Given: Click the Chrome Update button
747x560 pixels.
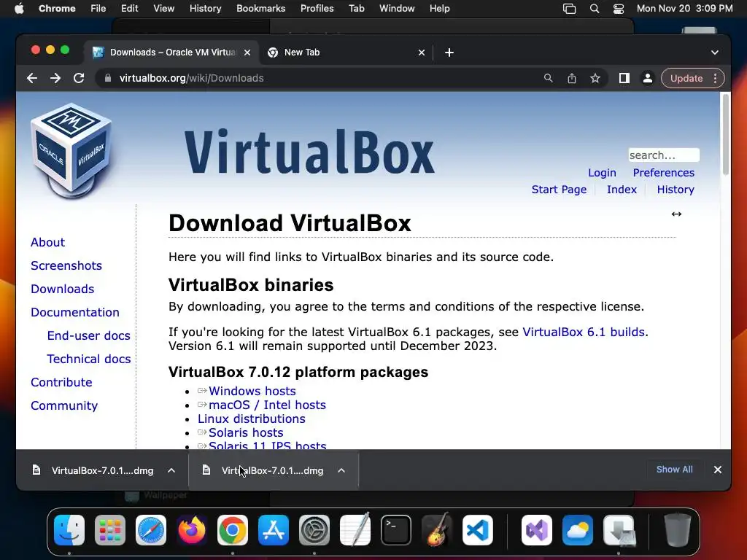Looking at the screenshot, I should click(x=686, y=78).
